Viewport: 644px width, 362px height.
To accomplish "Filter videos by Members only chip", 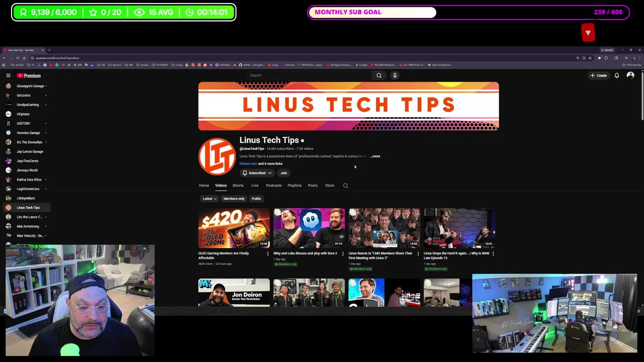I will pos(234,199).
